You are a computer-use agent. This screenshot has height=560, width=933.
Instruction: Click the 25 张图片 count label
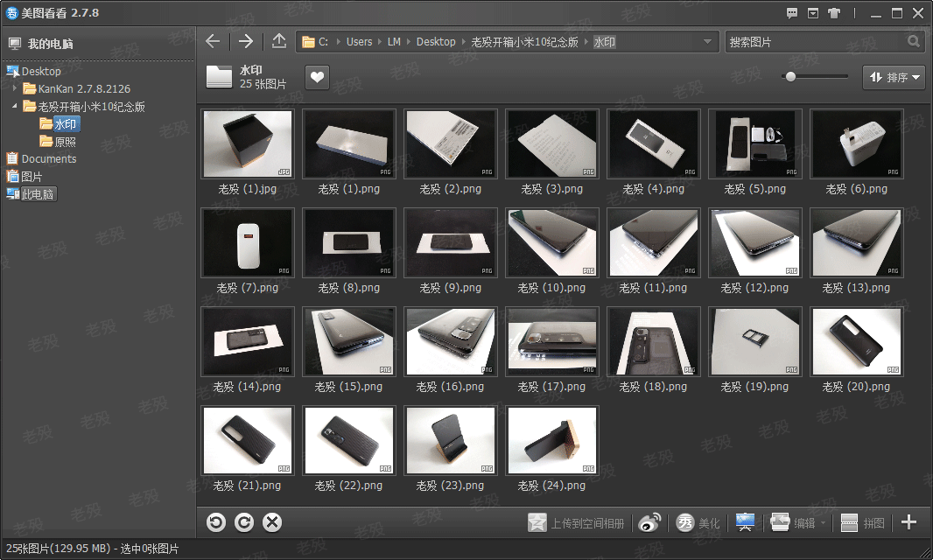[263, 84]
